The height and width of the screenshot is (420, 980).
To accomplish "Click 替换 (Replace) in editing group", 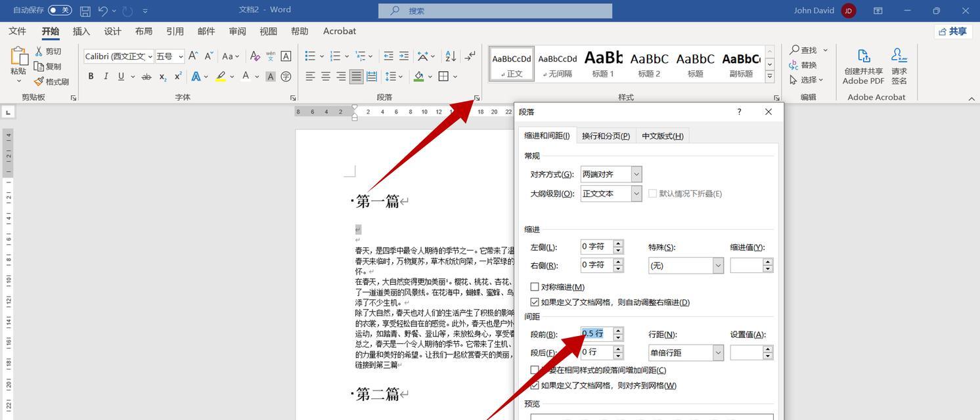I will [x=803, y=65].
